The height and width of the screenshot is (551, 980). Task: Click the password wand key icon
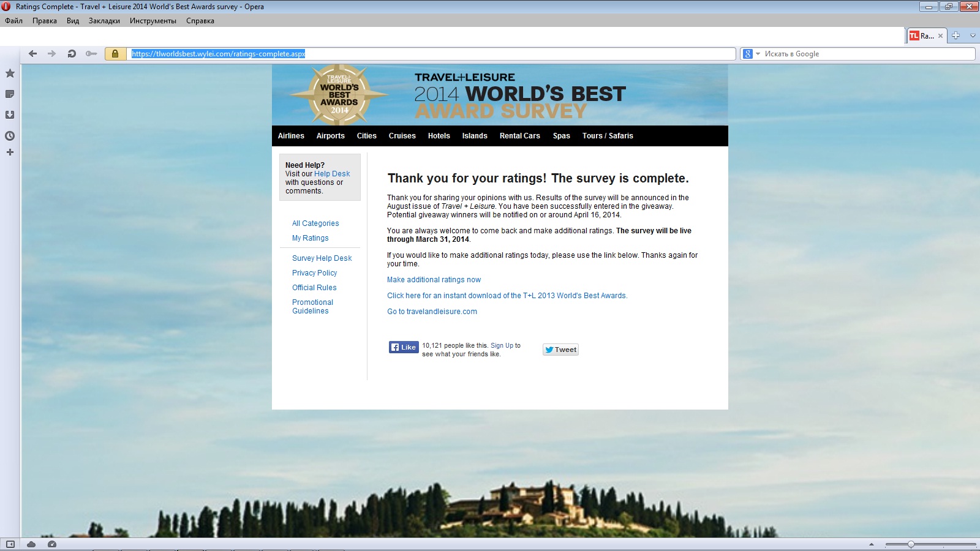(91, 54)
